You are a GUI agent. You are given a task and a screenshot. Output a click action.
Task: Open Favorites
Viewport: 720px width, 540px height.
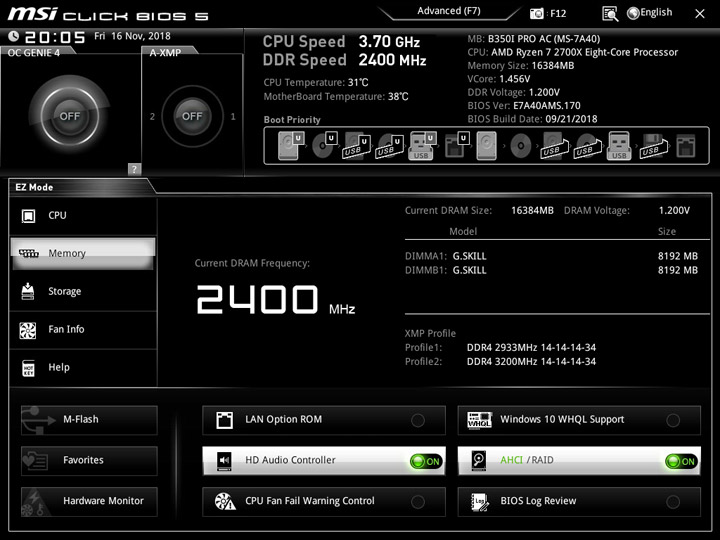[89, 461]
